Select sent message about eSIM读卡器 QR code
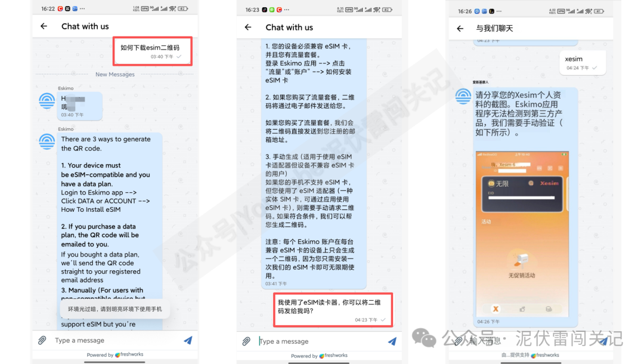This screenshot has width=644, height=364. (333, 310)
